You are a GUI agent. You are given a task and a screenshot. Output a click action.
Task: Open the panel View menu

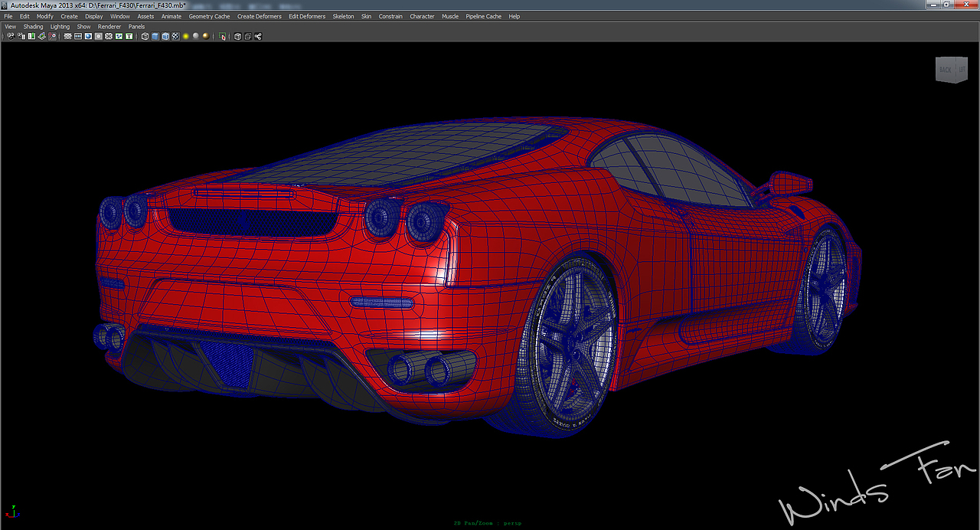click(x=11, y=27)
